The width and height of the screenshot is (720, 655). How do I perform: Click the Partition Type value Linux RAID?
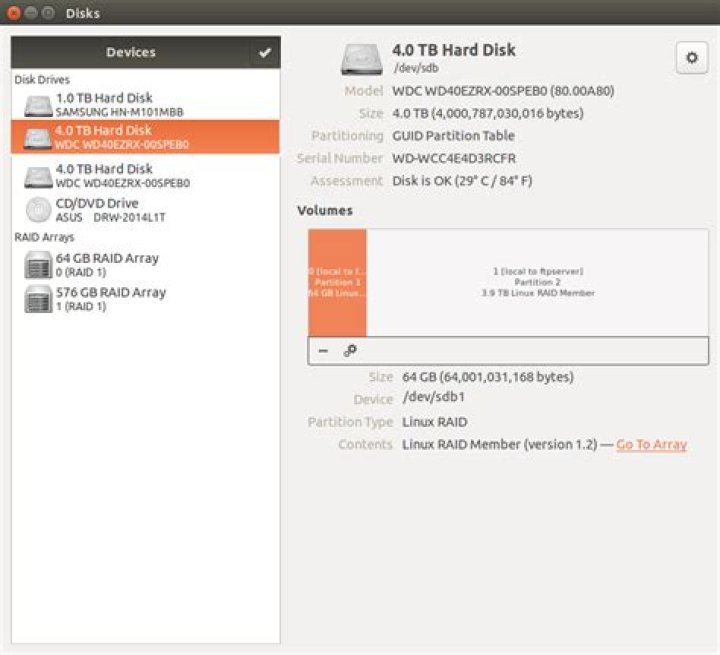[434, 422]
